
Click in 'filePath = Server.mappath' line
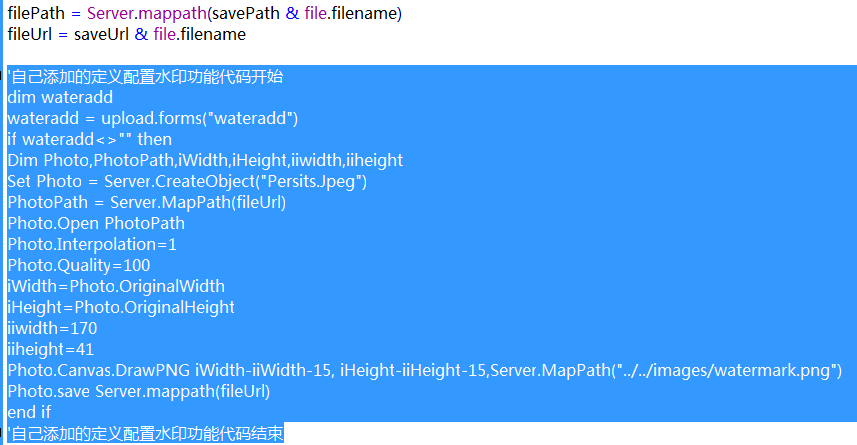coord(204,13)
